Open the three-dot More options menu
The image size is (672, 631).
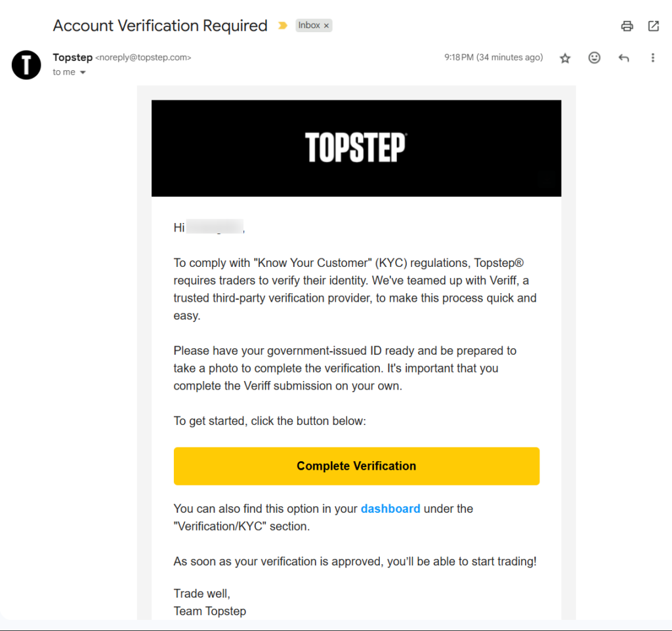(x=652, y=58)
